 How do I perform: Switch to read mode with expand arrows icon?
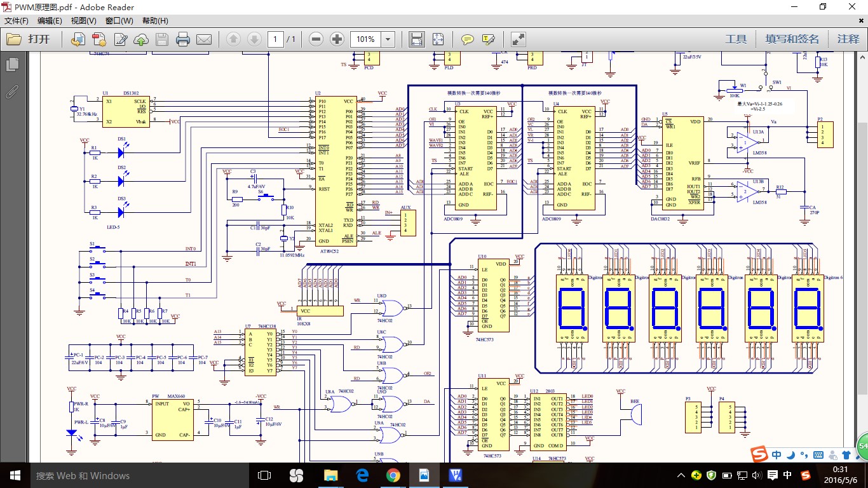[x=518, y=39]
